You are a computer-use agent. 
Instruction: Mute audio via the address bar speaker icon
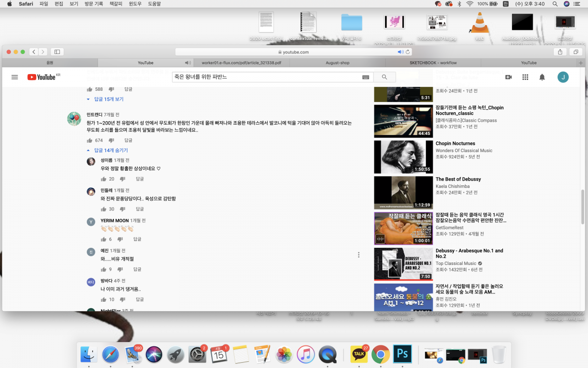click(x=400, y=52)
